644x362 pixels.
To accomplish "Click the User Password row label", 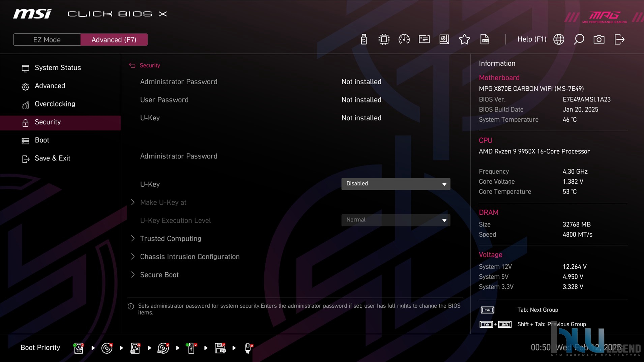I will [164, 100].
